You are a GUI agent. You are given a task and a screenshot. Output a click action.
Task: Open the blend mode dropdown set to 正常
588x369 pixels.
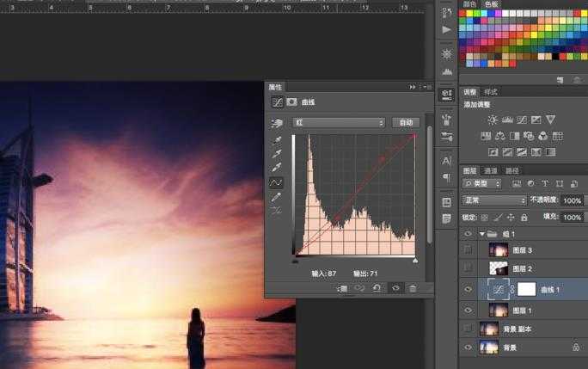(x=493, y=200)
